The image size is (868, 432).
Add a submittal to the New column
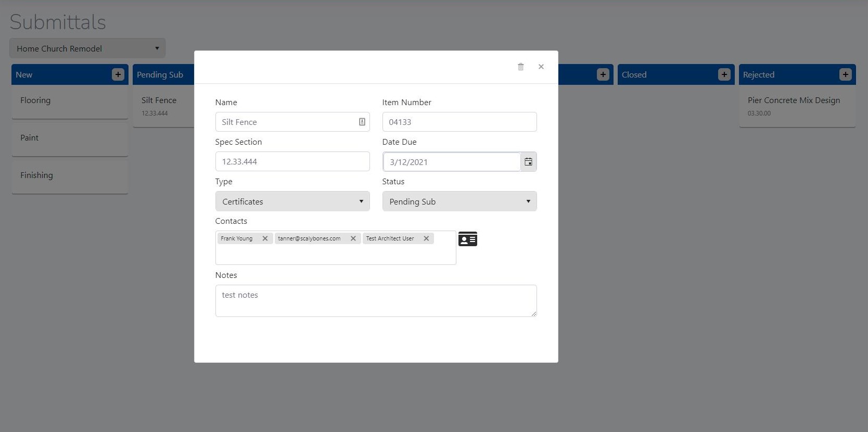tap(118, 74)
